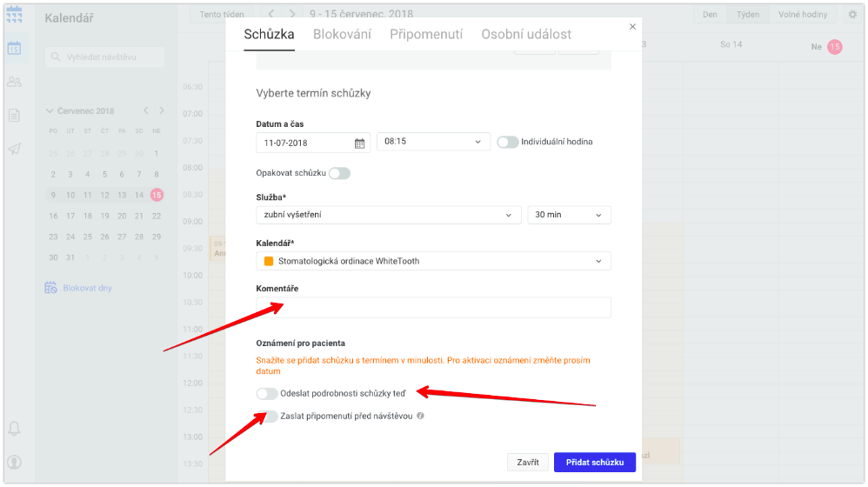
Task: Click the Zavřít button
Action: (x=528, y=462)
